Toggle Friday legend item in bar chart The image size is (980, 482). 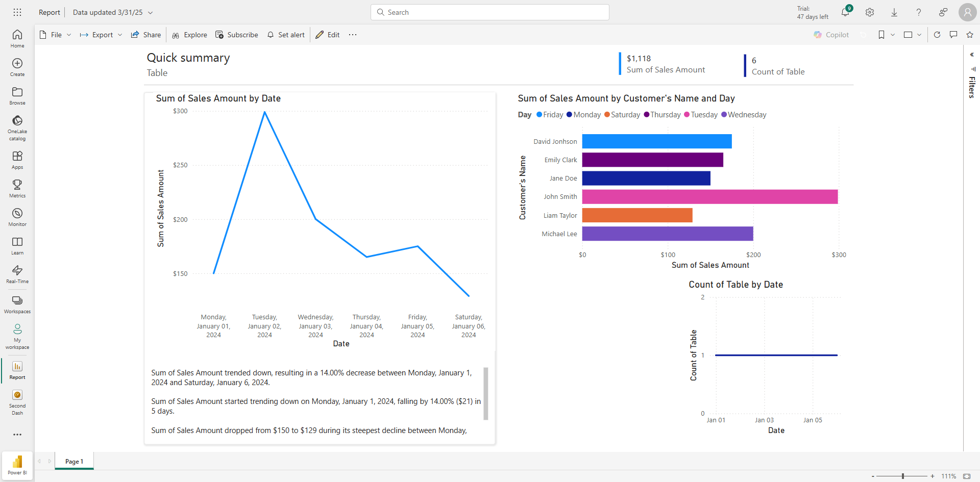pos(550,115)
